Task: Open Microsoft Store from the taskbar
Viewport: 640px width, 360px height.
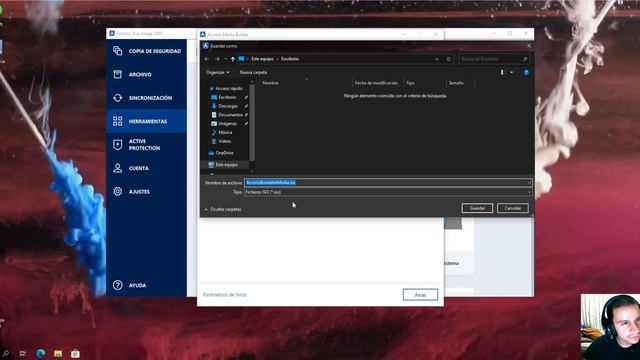Action: coord(75,353)
